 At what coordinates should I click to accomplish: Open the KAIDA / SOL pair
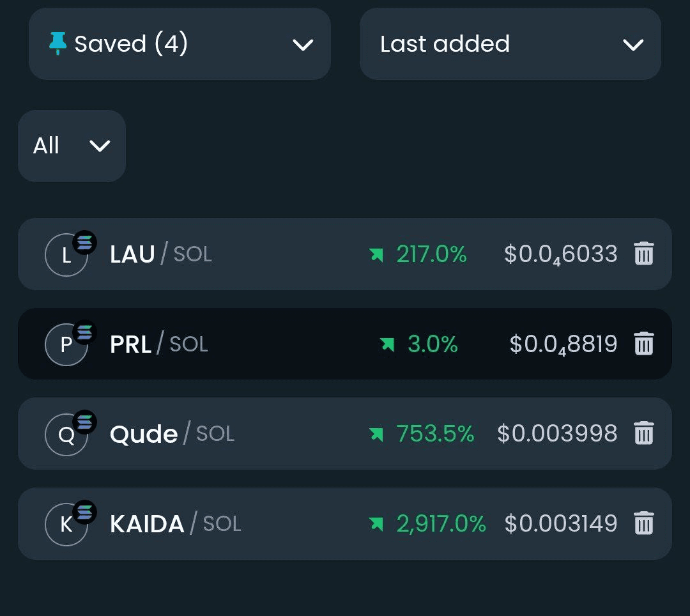pos(175,524)
